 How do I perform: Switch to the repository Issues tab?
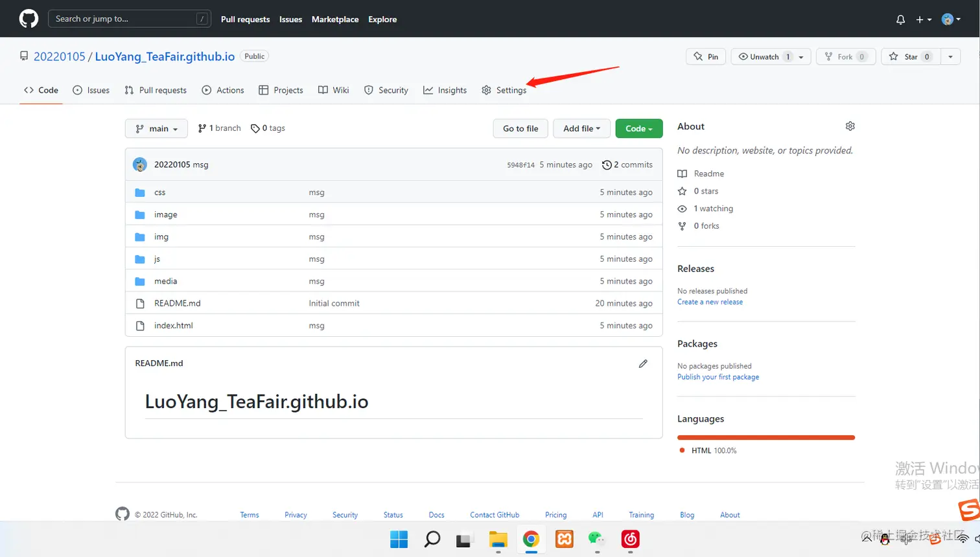(91, 90)
